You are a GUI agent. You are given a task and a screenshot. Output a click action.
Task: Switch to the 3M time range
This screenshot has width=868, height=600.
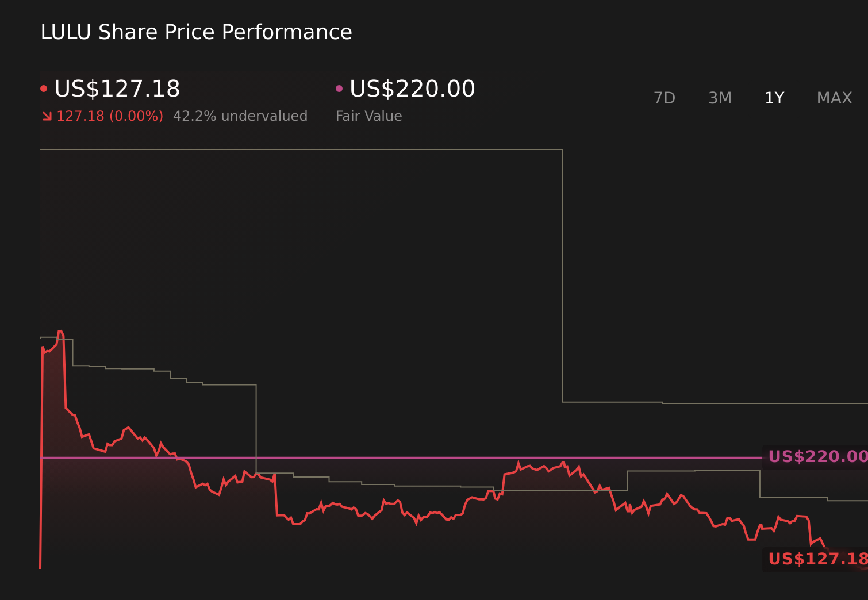720,98
